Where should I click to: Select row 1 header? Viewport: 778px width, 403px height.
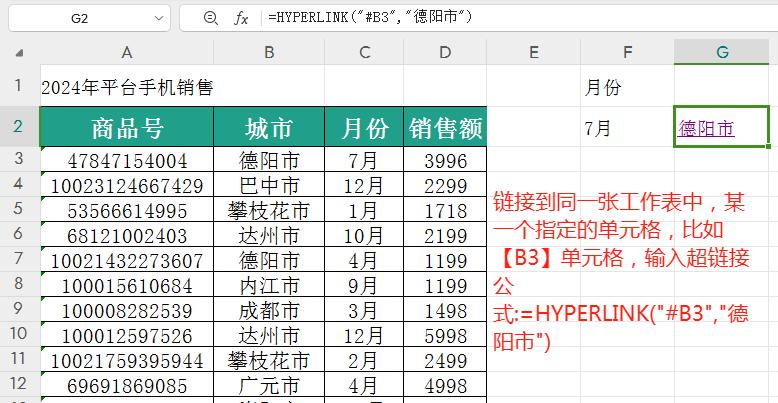point(19,85)
